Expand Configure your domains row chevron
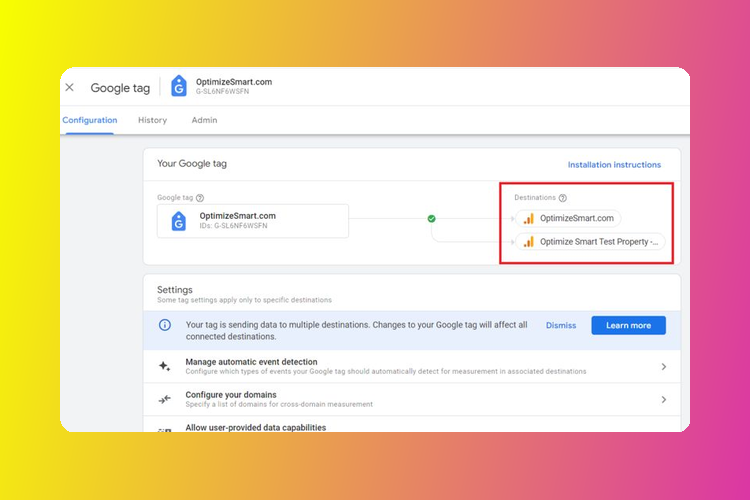 coord(663,400)
